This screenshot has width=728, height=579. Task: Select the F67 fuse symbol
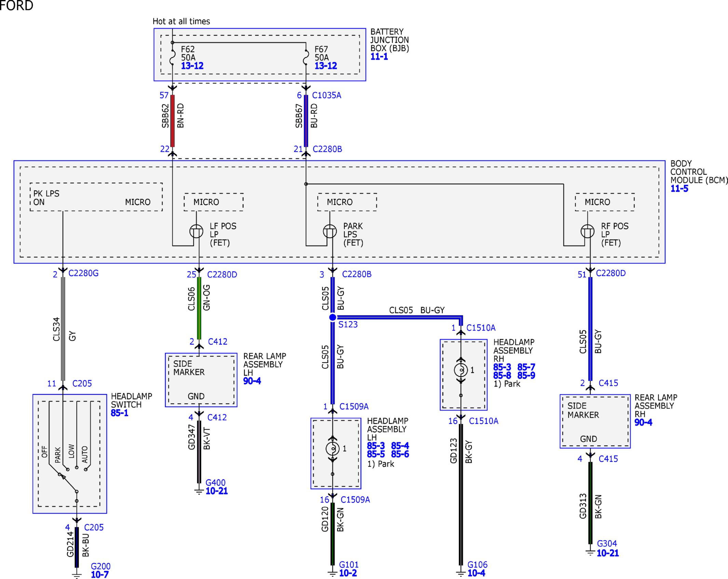point(306,57)
